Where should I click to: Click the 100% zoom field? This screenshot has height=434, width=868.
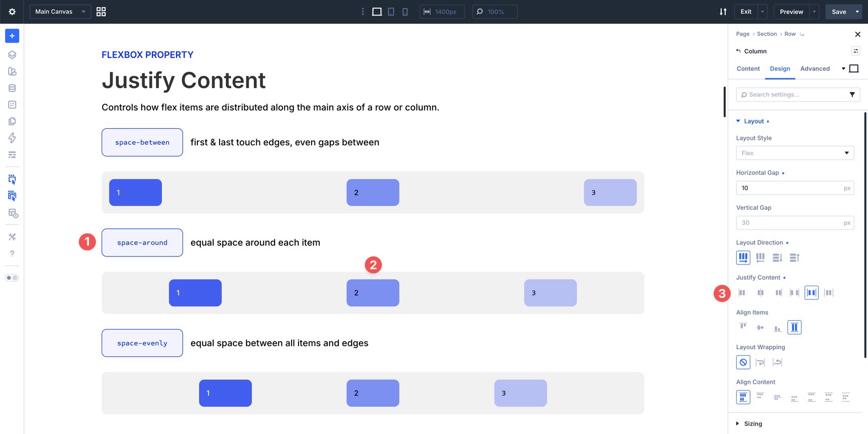(x=495, y=12)
